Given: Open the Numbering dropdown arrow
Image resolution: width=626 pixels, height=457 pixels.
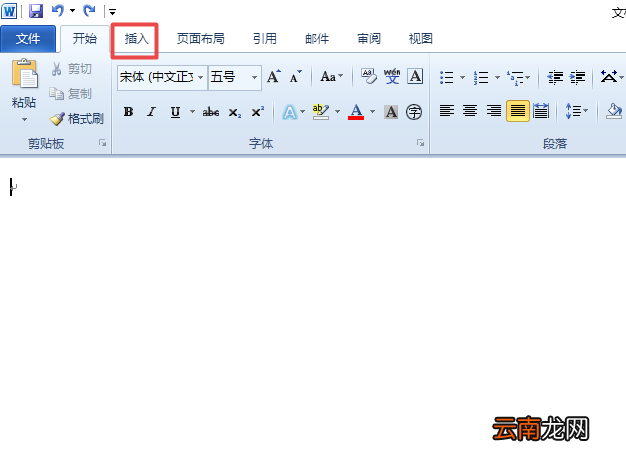Looking at the screenshot, I should pos(497,77).
